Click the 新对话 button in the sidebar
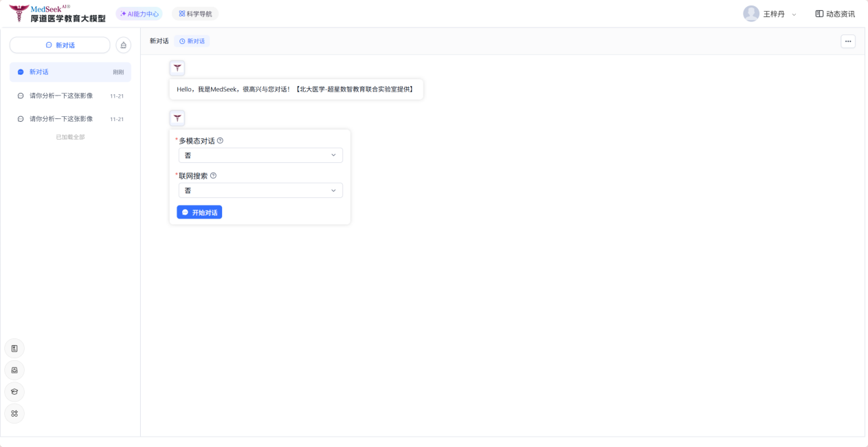The width and height of the screenshot is (868, 447). coord(60,45)
